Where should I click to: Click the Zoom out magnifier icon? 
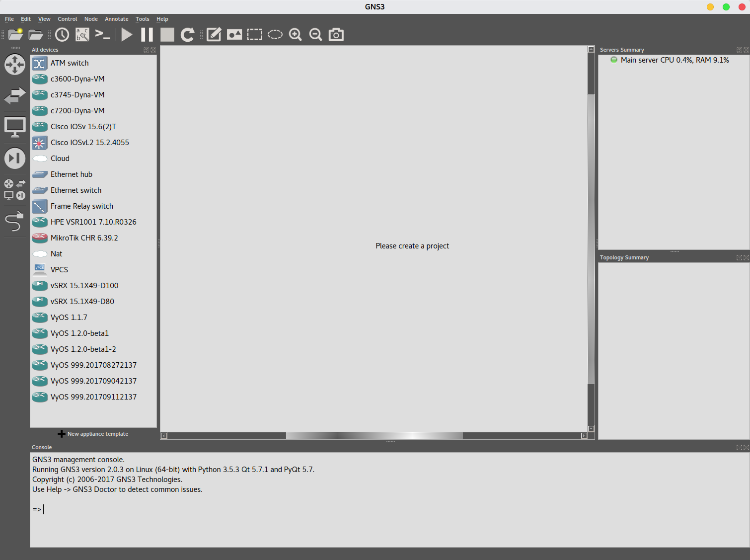[316, 34]
